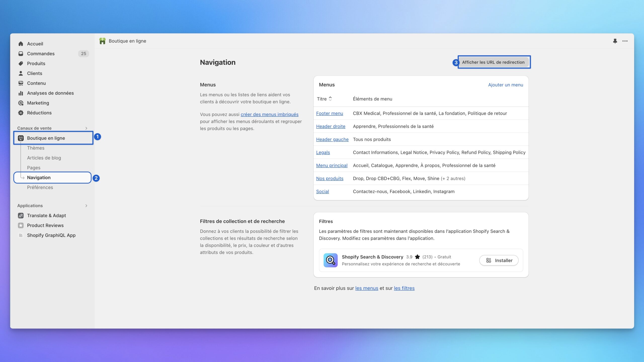
Task: Click the les filtres help link
Action: [x=404, y=288]
